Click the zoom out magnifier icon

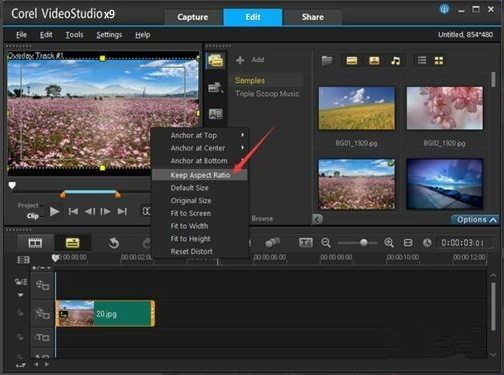pyautogui.click(x=326, y=243)
